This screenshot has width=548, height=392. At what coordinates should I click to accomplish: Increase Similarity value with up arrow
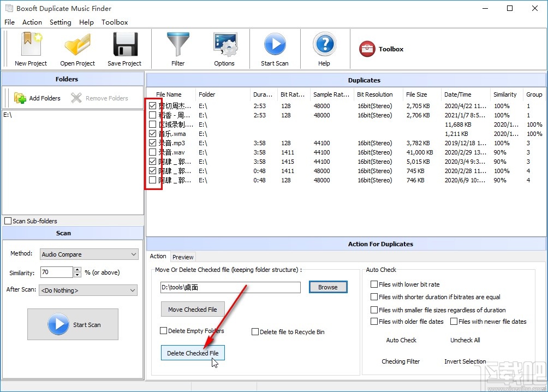(78, 269)
